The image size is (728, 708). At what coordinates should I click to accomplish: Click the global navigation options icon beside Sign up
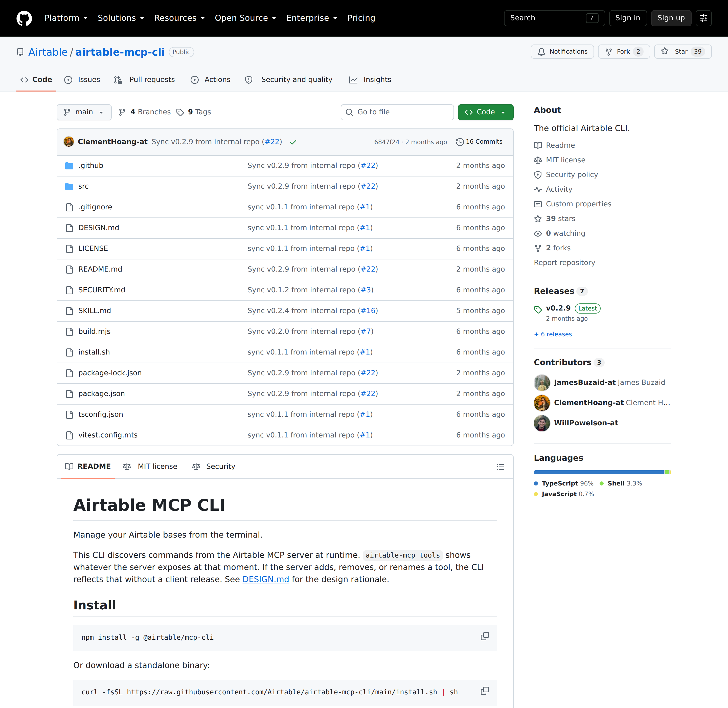[x=703, y=18]
